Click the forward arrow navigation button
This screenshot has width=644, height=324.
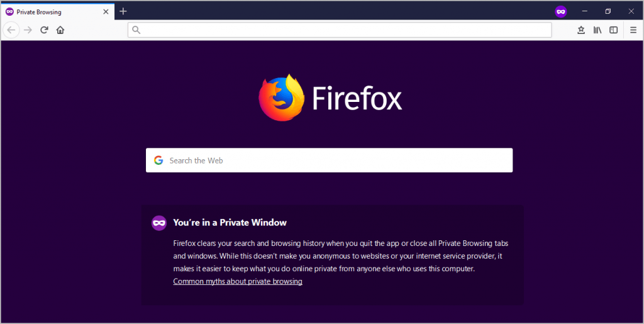[28, 30]
